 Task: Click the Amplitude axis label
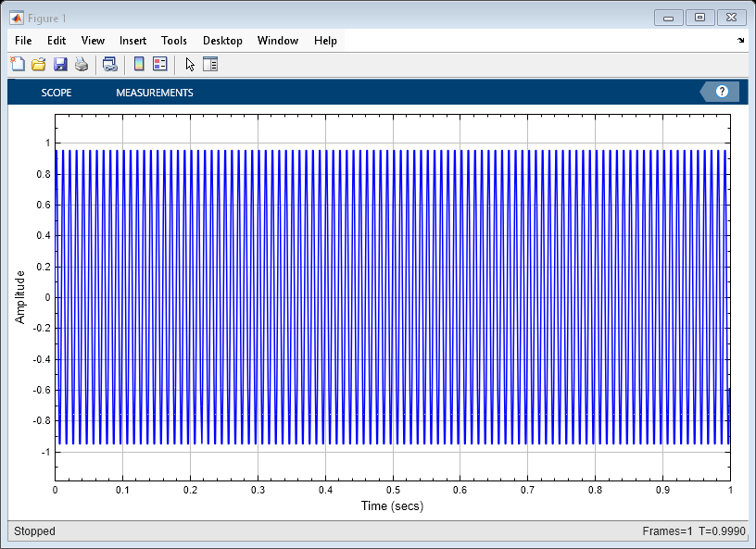pyautogui.click(x=19, y=297)
